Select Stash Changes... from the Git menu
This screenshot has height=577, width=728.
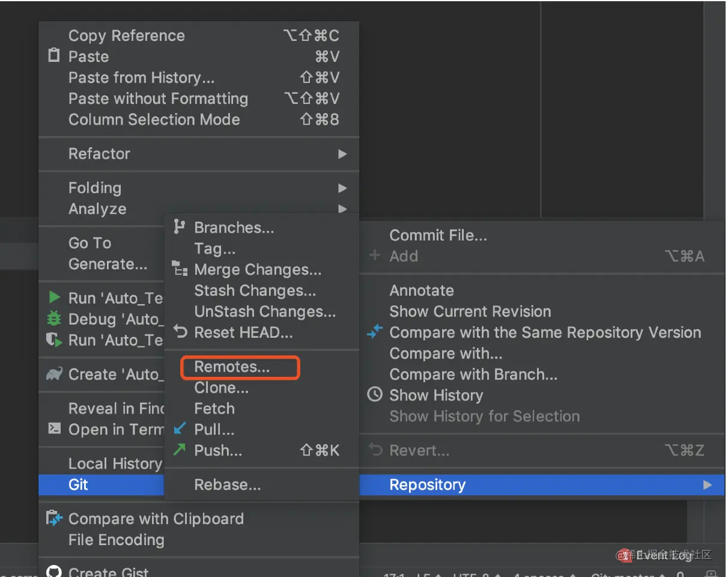coord(255,291)
